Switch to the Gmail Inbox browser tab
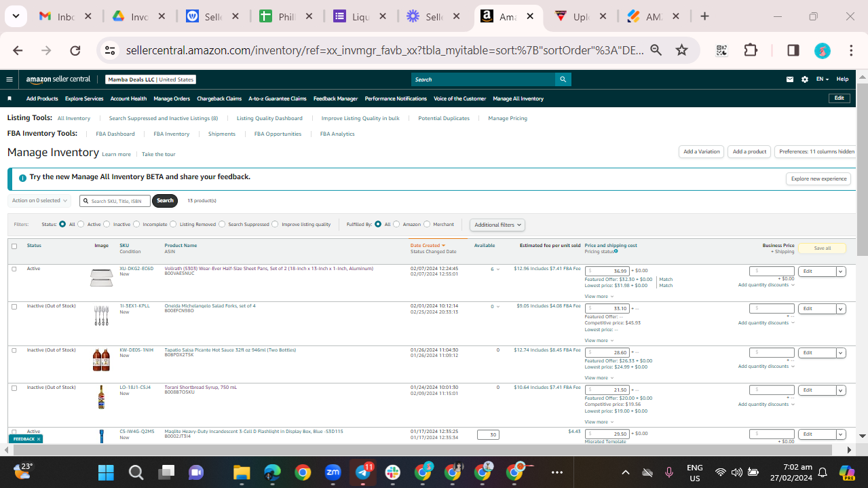Image resolution: width=868 pixels, height=488 pixels. [x=64, y=16]
